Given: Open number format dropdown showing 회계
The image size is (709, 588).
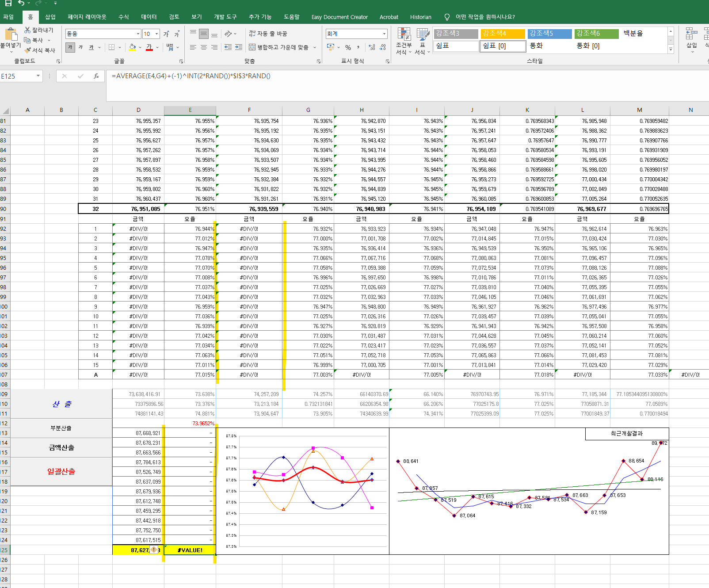Looking at the screenshot, I should coord(384,34).
